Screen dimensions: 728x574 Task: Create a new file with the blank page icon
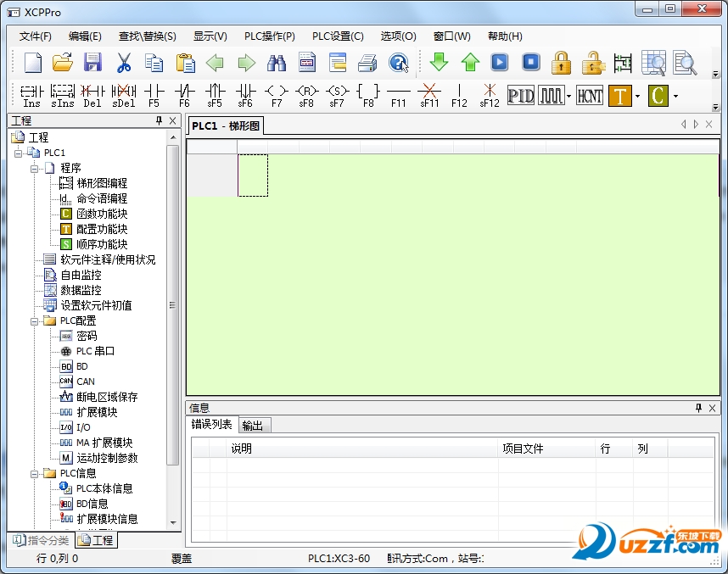(x=33, y=63)
